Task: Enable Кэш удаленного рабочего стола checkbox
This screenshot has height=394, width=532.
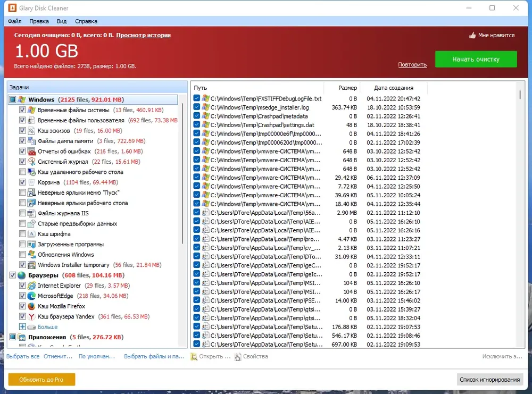Action: pos(22,172)
